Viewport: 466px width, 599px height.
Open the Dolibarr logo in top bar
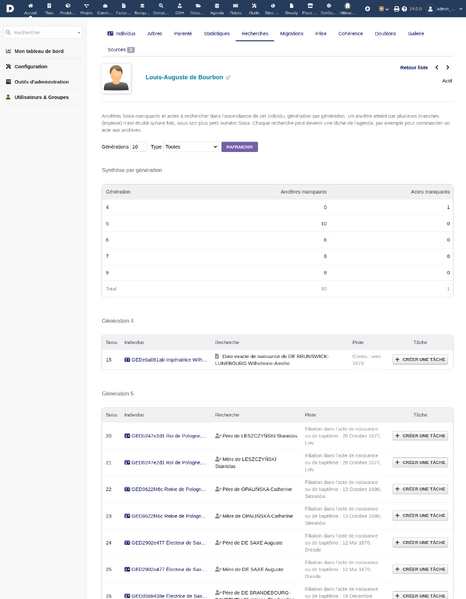(10, 8)
